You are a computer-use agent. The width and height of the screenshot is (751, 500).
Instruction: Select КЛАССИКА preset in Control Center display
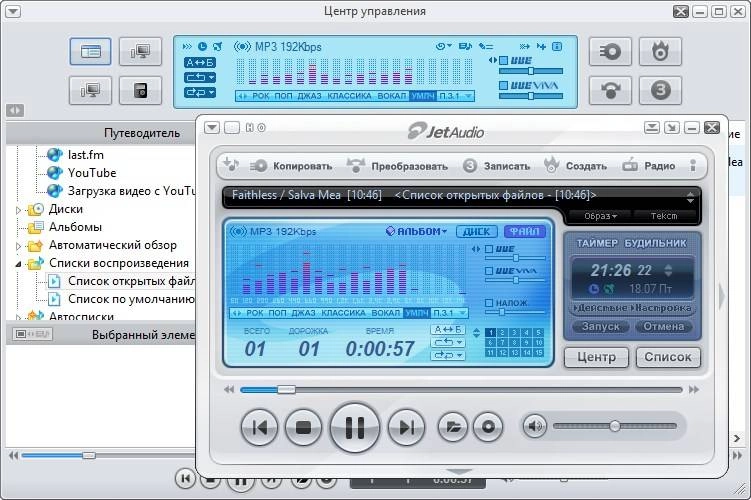pos(349,96)
